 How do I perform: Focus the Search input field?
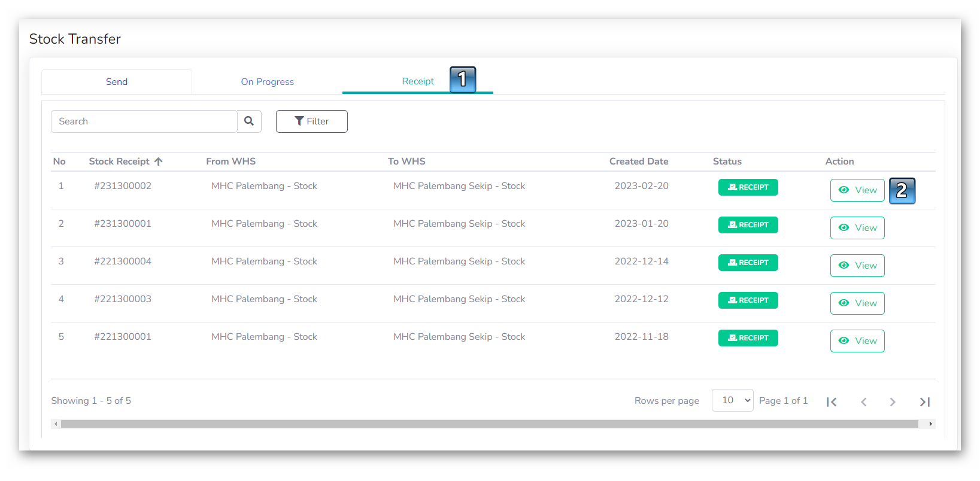144,121
